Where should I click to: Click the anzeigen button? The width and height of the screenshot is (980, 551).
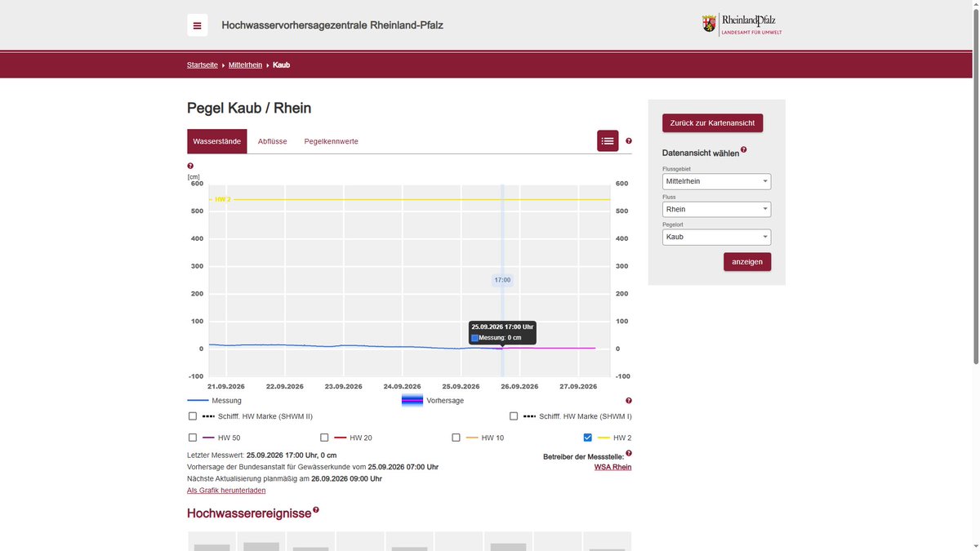[747, 262]
